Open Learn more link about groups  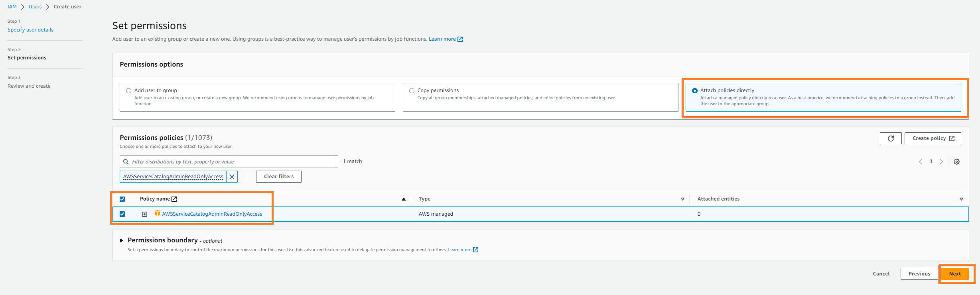(x=442, y=39)
